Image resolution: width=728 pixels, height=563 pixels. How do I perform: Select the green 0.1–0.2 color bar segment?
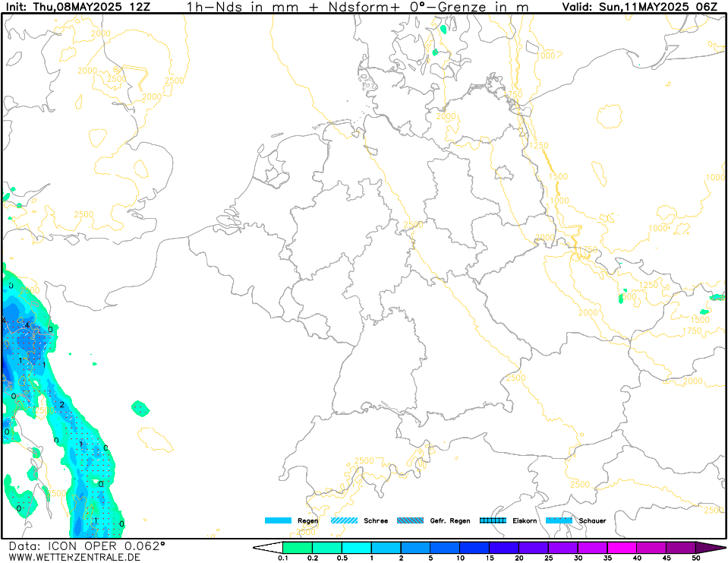pyautogui.click(x=298, y=548)
